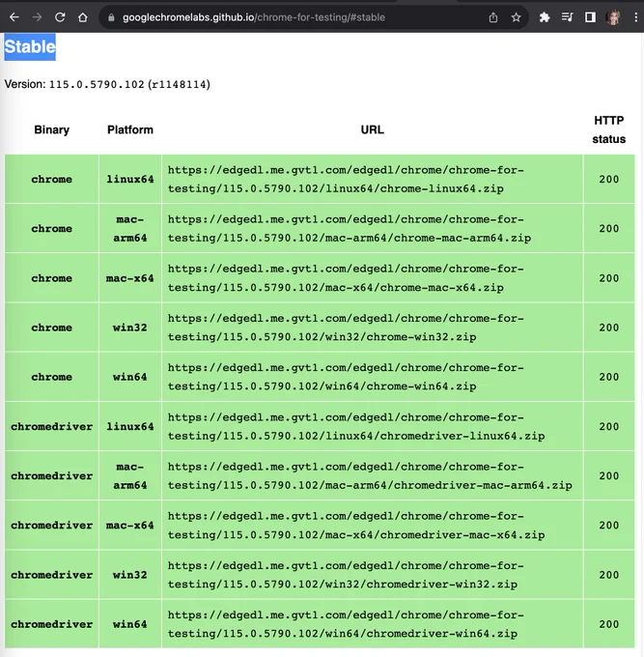This screenshot has height=657, width=644.
Task: Click 200 status in chromedriver mac-arm64 row
Action: (609, 476)
